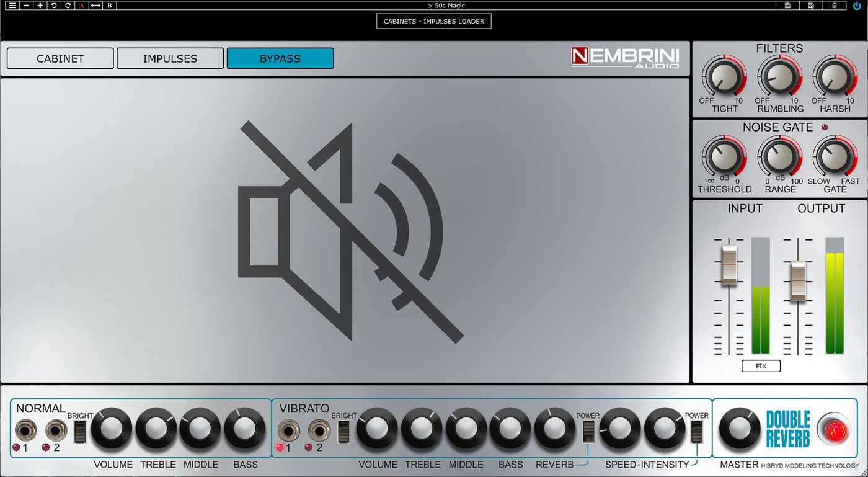Click the Normal channel TREBLE knob
This screenshot has height=477, width=868.
156,428
